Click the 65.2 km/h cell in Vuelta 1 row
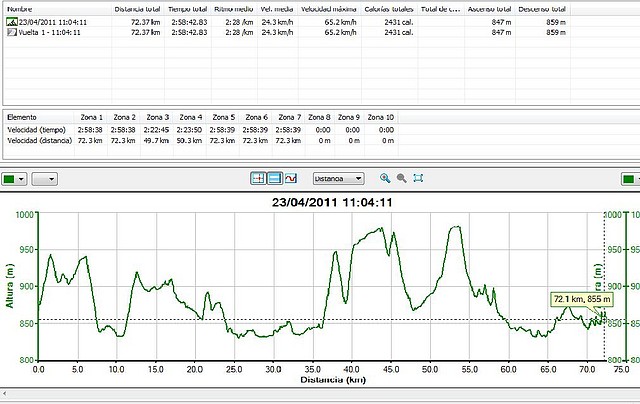The image size is (640, 404). coord(340,32)
